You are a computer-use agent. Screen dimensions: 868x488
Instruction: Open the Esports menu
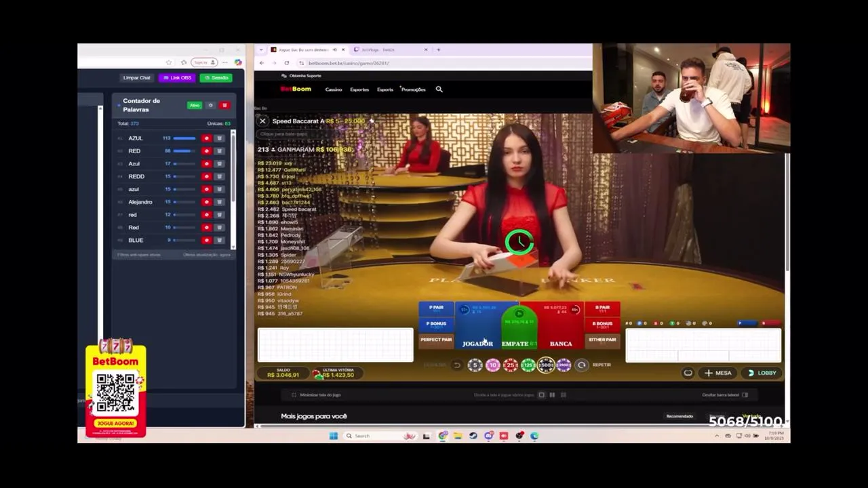tap(385, 89)
